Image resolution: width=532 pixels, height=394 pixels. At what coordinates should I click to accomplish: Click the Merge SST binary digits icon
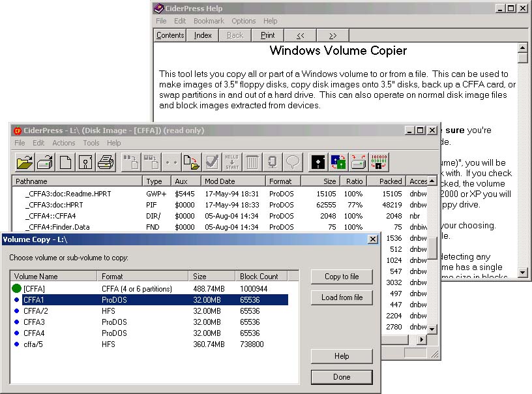point(379,161)
